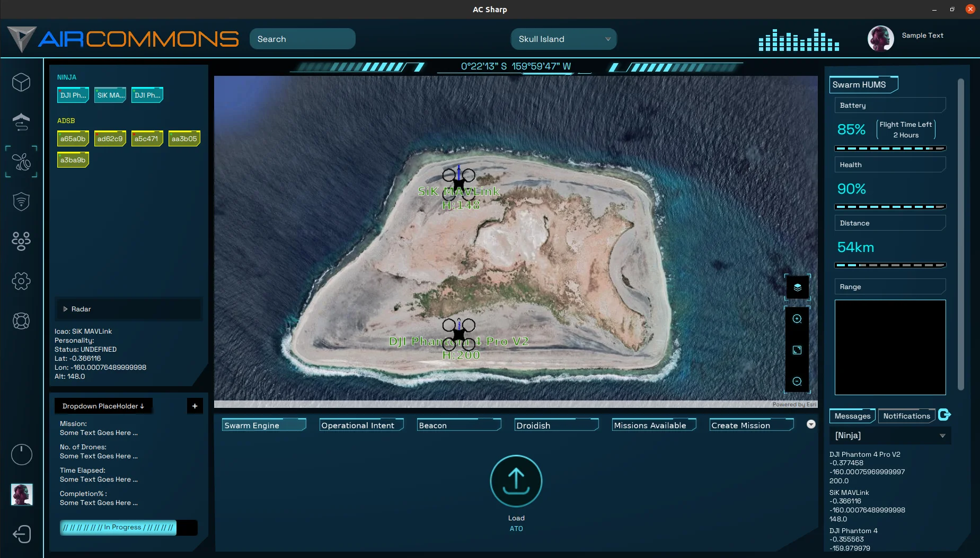Click in the Search field
This screenshot has width=980, height=558.
point(302,39)
